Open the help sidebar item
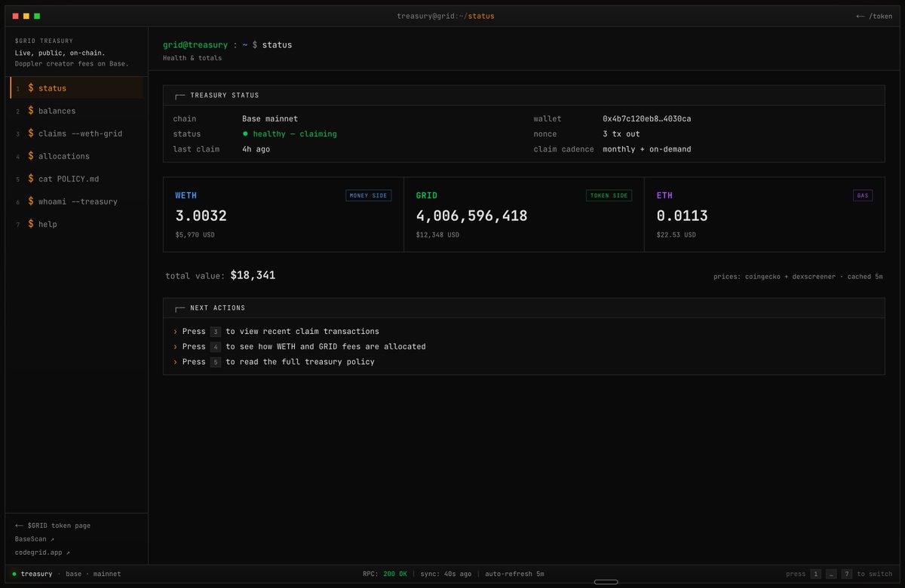905x588 pixels. tap(77, 224)
